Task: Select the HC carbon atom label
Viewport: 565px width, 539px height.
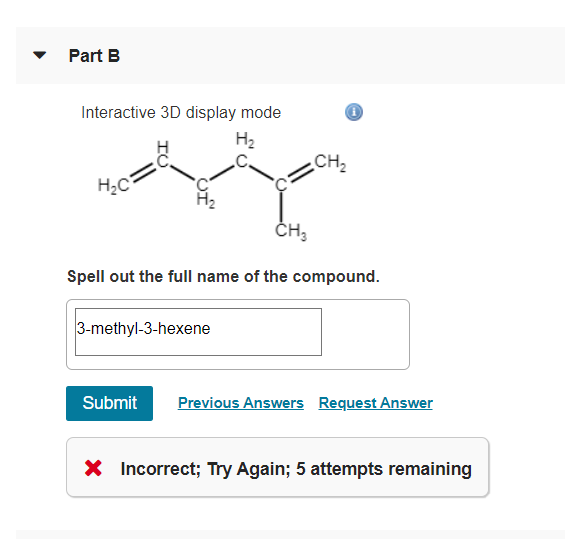Action: point(163,155)
